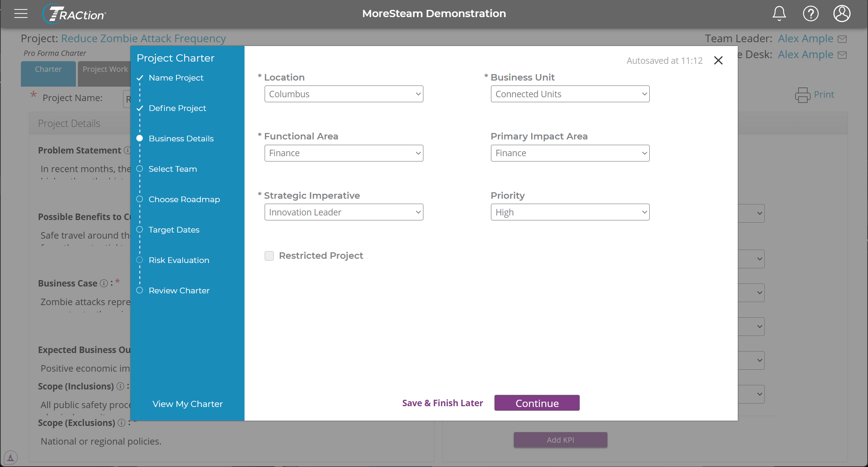The width and height of the screenshot is (868, 467).
Task: Click Save & Finish Later
Action: pyautogui.click(x=442, y=403)
